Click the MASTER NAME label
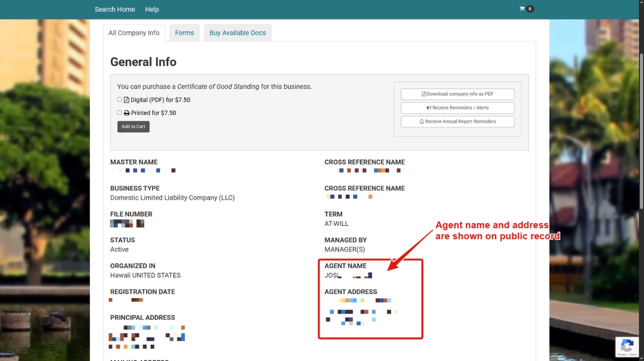The image size is (644, 361). 134,162
